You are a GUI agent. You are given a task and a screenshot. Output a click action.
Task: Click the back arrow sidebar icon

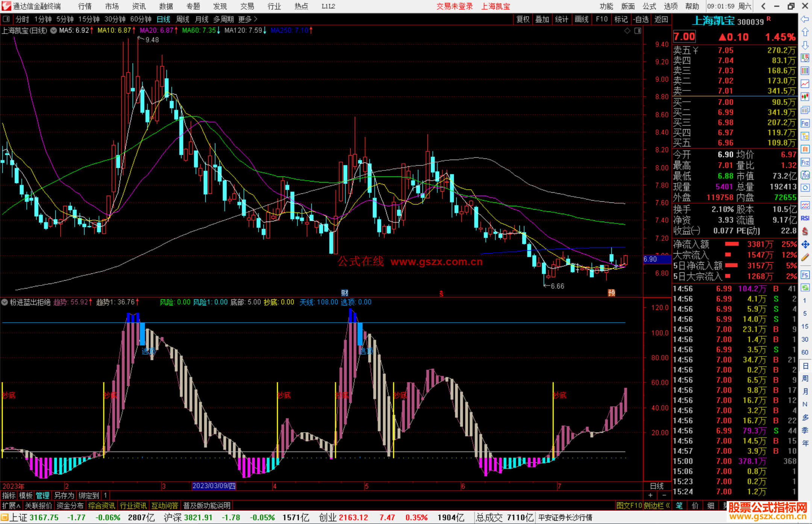[805, 19]
